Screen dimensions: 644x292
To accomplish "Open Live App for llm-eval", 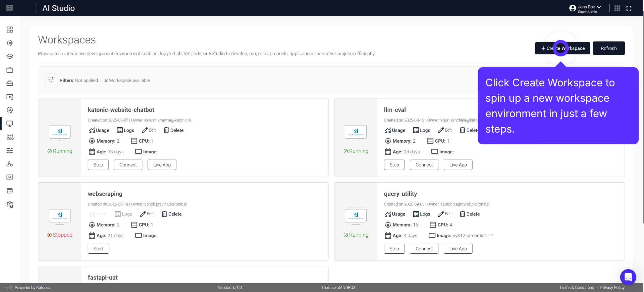I will (458, 165).
